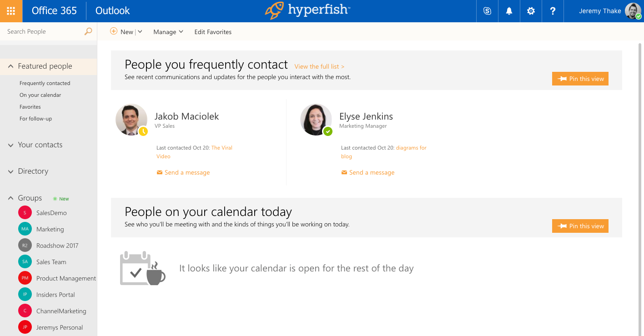
Task: Click the calendar with coffee cup illustration
Action: tap(142, 268)
